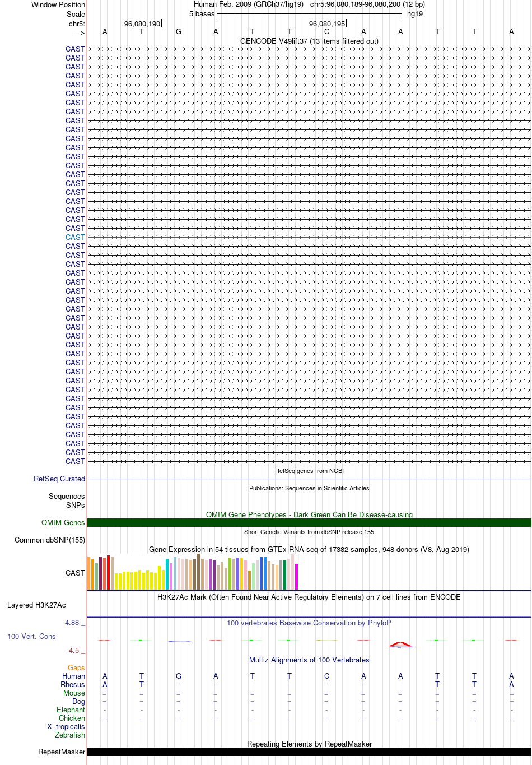The width and height of the screenshot is (532, 765).
Task: Click the C base in the chr5 ruler
Action: coord(326,32)
